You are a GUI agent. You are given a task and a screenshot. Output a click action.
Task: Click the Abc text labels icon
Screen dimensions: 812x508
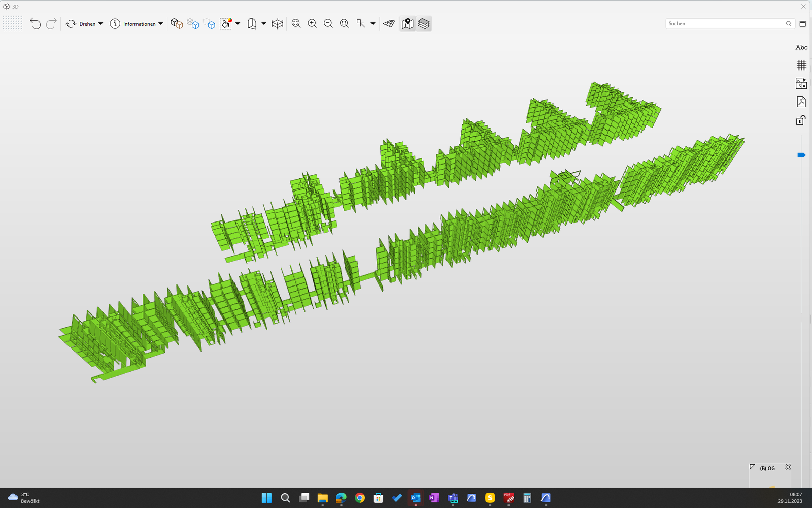coord(801,47)
